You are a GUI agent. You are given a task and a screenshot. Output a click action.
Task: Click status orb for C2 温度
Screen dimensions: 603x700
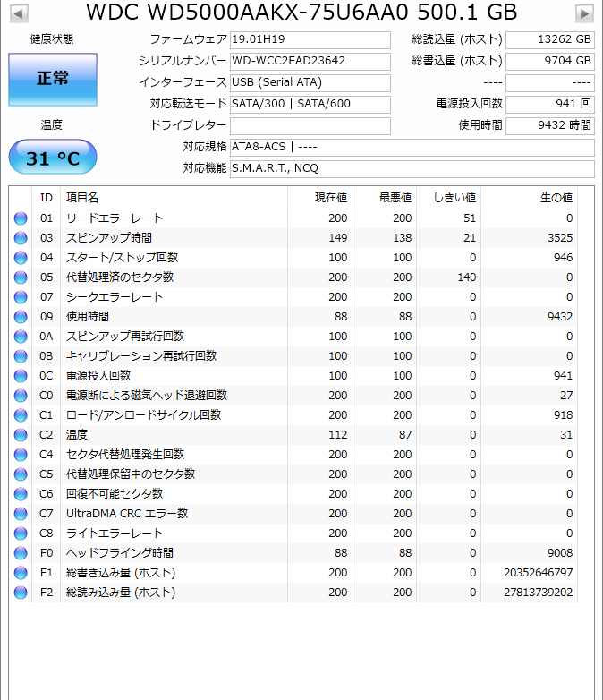[x=21, y=435]
